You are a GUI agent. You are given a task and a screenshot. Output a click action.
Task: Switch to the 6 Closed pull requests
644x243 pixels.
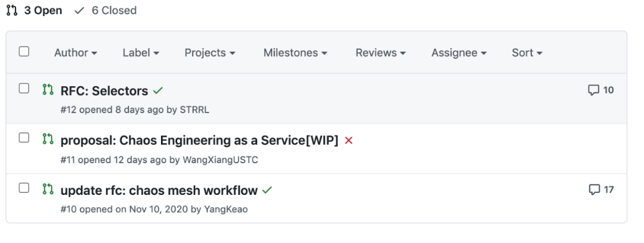[x=106, y=11]
